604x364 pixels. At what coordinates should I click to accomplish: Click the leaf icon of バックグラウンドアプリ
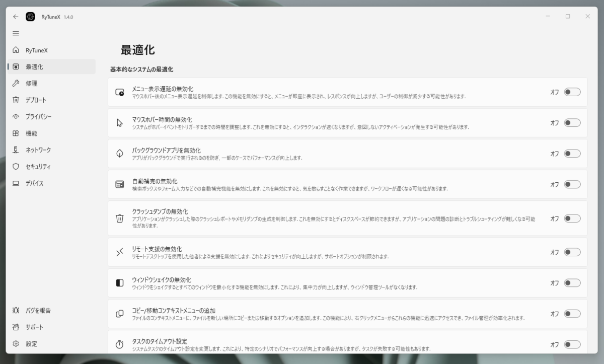(x=120, y=154)
